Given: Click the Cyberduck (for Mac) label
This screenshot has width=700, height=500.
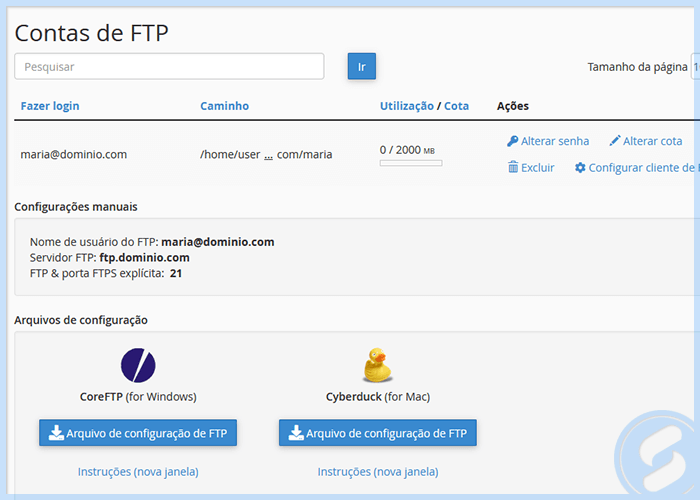Looking at the screenshot, I should point(378,397).
